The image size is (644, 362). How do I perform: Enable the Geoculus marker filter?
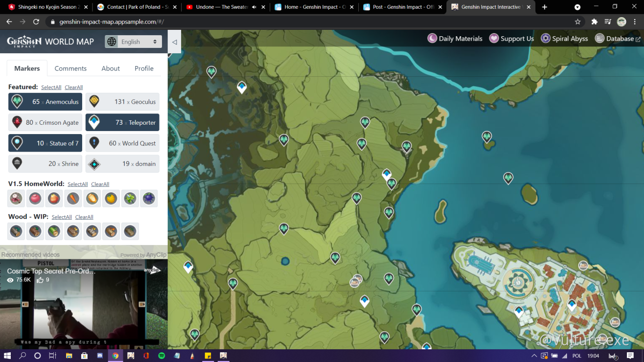click(x=122, y=102)
